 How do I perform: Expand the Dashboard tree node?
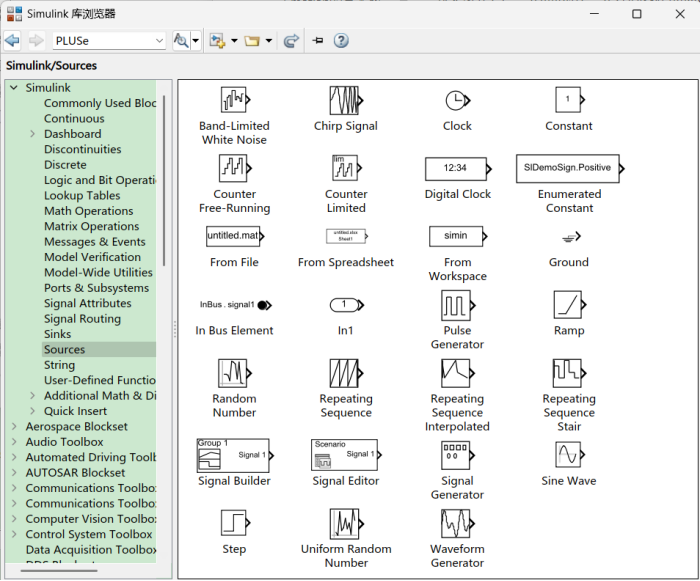[32, 134]
